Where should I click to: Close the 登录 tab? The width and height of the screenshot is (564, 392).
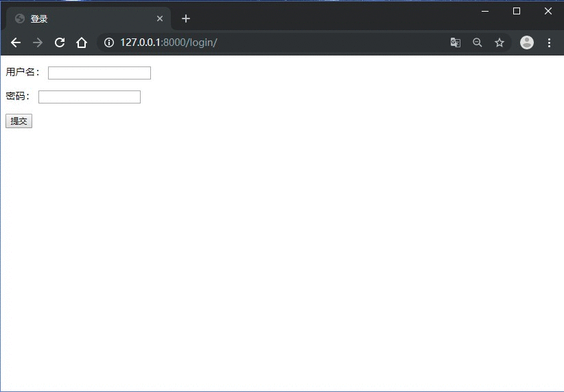pos(160,19)
